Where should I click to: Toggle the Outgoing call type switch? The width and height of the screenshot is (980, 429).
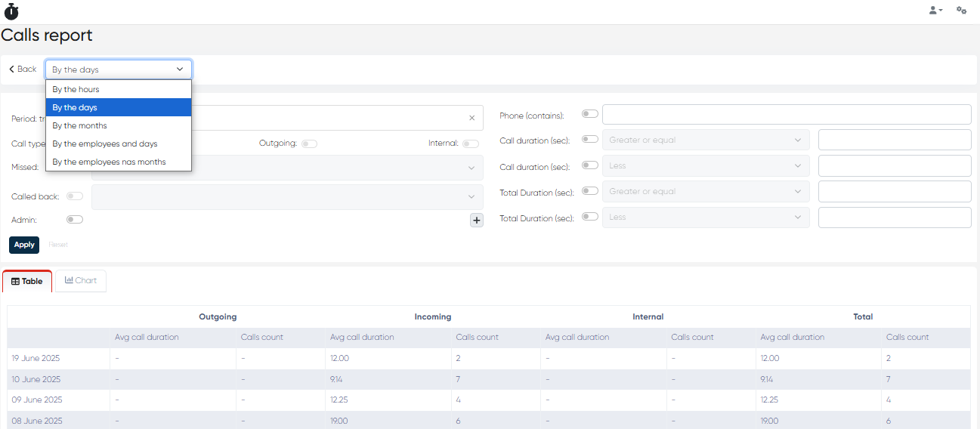309,144
